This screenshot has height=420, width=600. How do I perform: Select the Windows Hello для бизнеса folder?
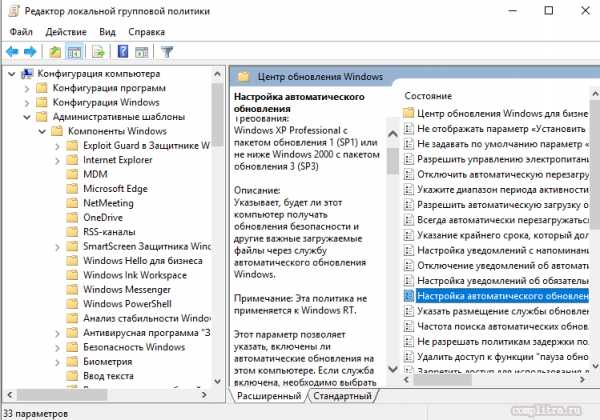[143, 260]
